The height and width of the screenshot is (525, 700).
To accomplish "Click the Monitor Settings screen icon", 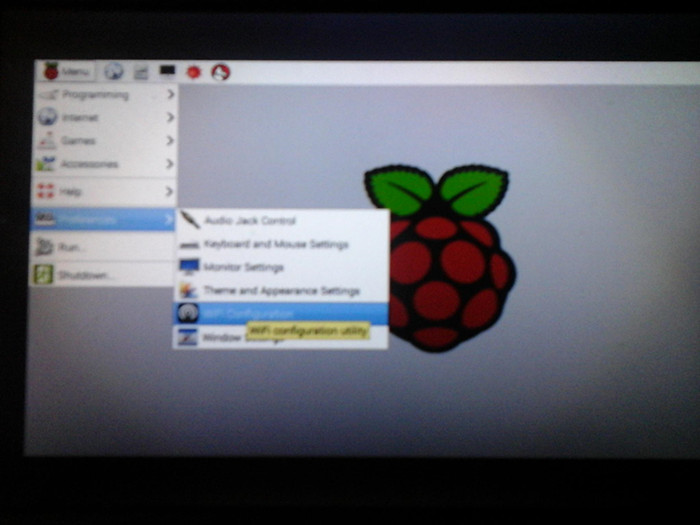I will [x=189, y=267].
